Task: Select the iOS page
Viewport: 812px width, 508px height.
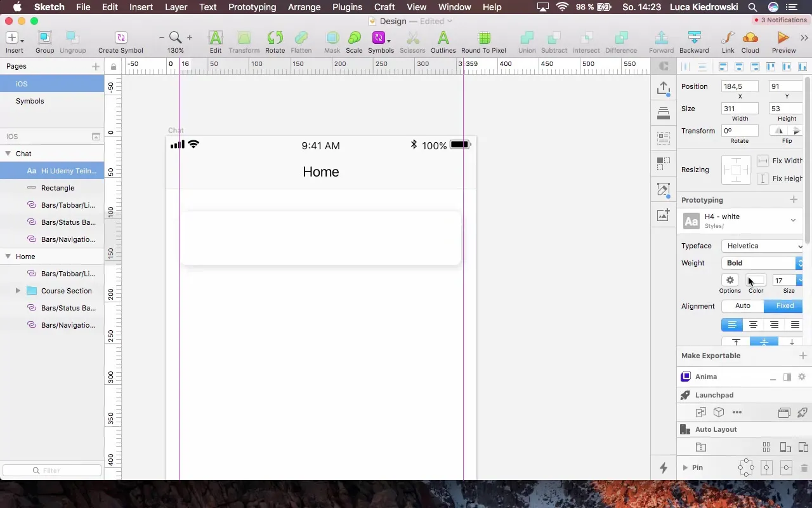Action: (x=52, y=84)
